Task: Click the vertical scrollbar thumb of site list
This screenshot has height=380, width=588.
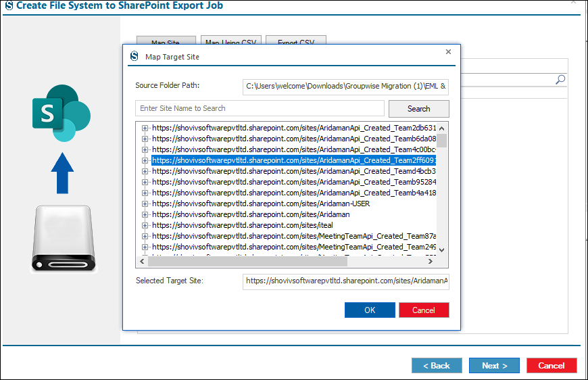Action: coord(442,141)
